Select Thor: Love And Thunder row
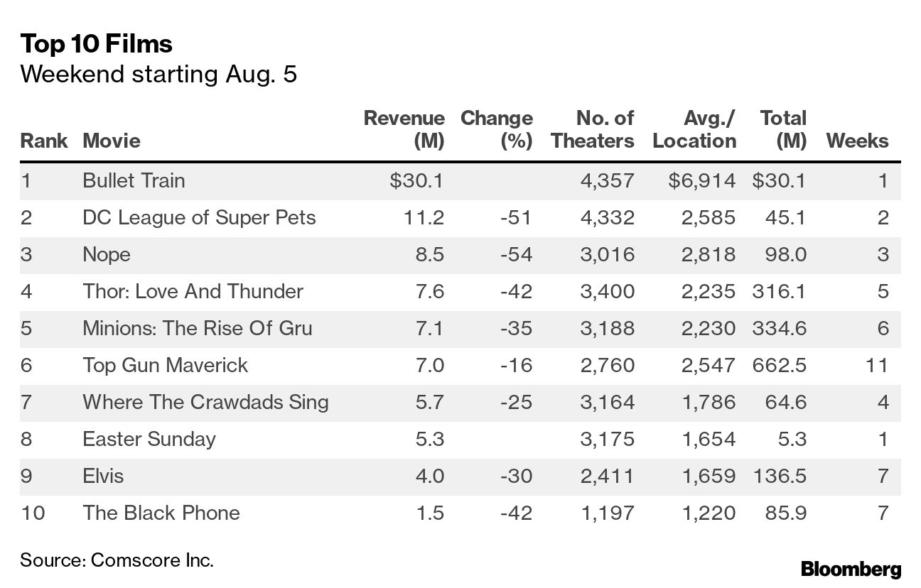The image size is (921, 588). 193,291
